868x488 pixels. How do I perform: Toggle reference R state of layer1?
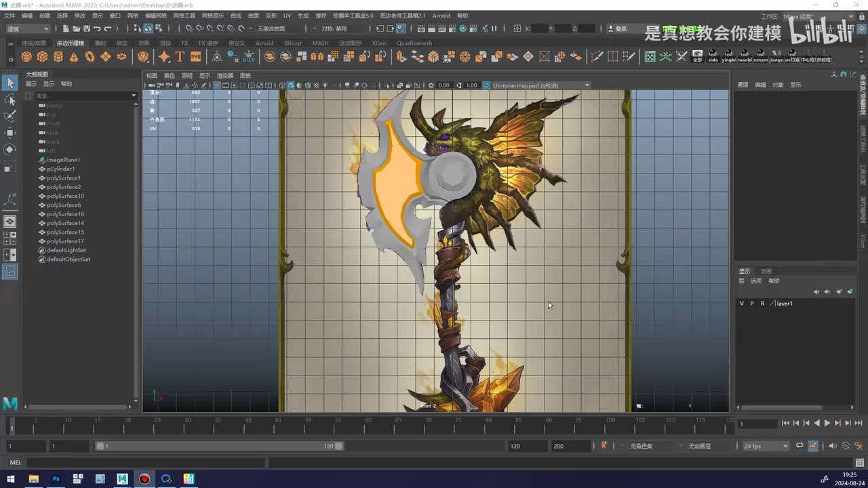click(762, 304)
